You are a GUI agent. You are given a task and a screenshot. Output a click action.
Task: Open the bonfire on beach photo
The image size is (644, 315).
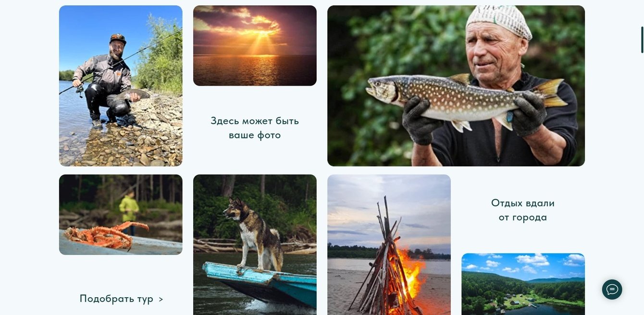pos(389,245)
